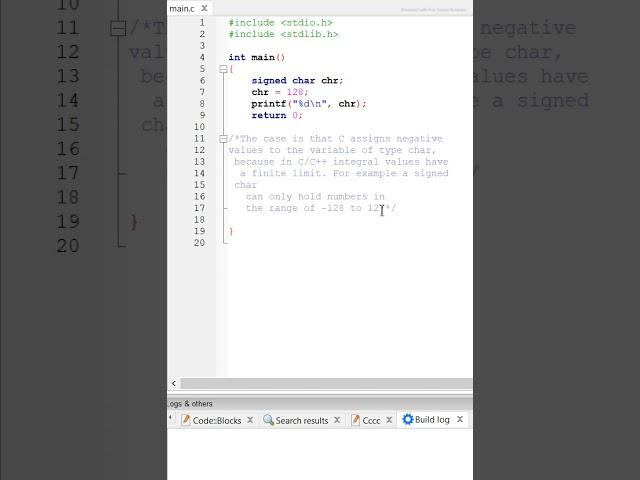The image size is (640, 480).
Task: Select the Build log tab
Action: coord(432,420)
